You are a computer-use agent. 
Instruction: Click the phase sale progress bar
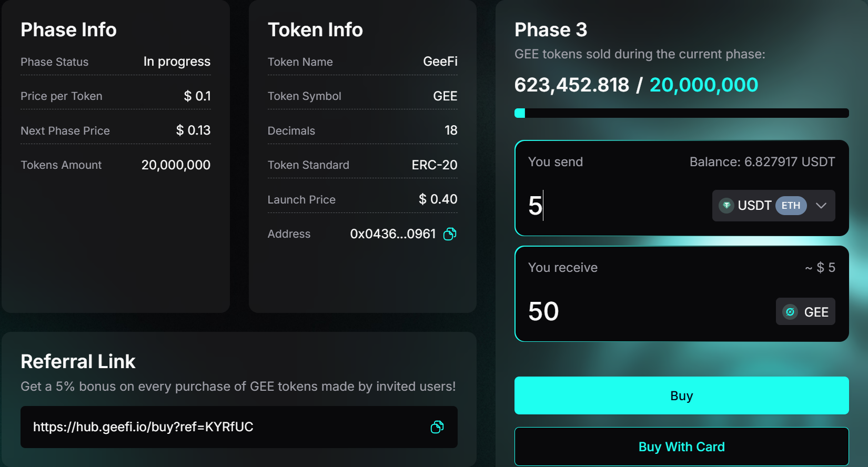click(681, 113)
